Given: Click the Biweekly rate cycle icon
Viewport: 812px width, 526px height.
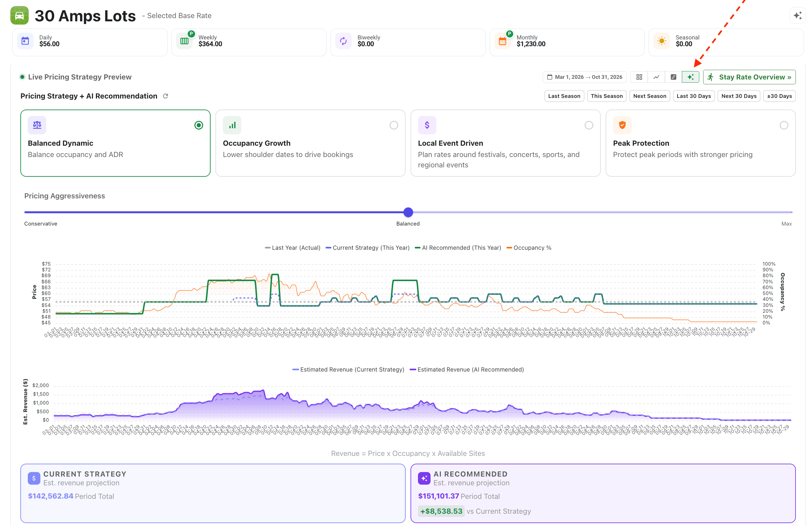Looking at the screenshot, I should 344,41.
